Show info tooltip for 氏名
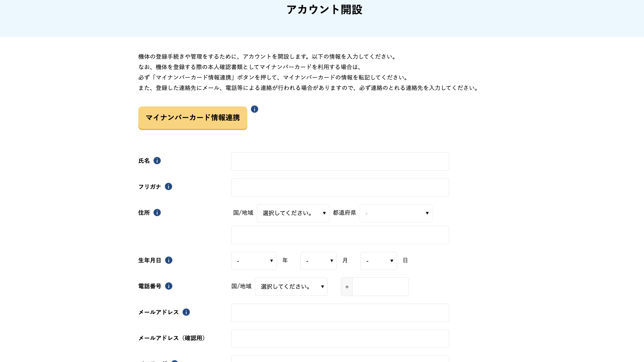Image resolution: width=644 pixels, height=362 pixels. click(157, 161)
